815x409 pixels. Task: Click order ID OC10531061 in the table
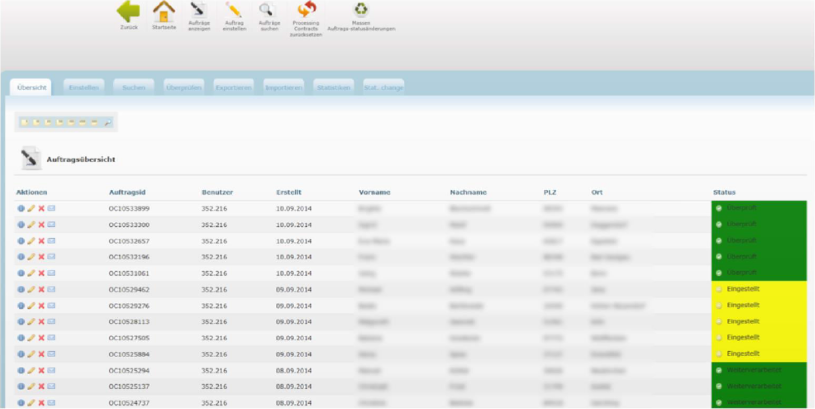pyautogui.click(x=129, y=273)
